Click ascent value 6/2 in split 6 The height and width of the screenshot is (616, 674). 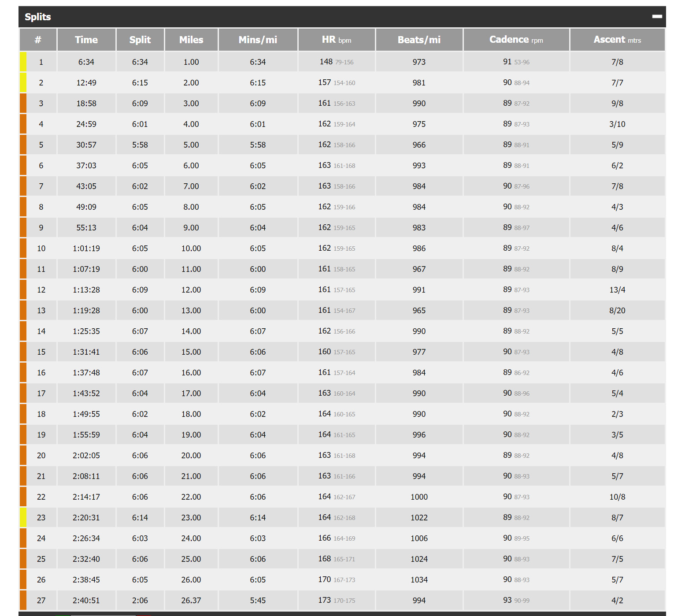(x=617, y=166)
